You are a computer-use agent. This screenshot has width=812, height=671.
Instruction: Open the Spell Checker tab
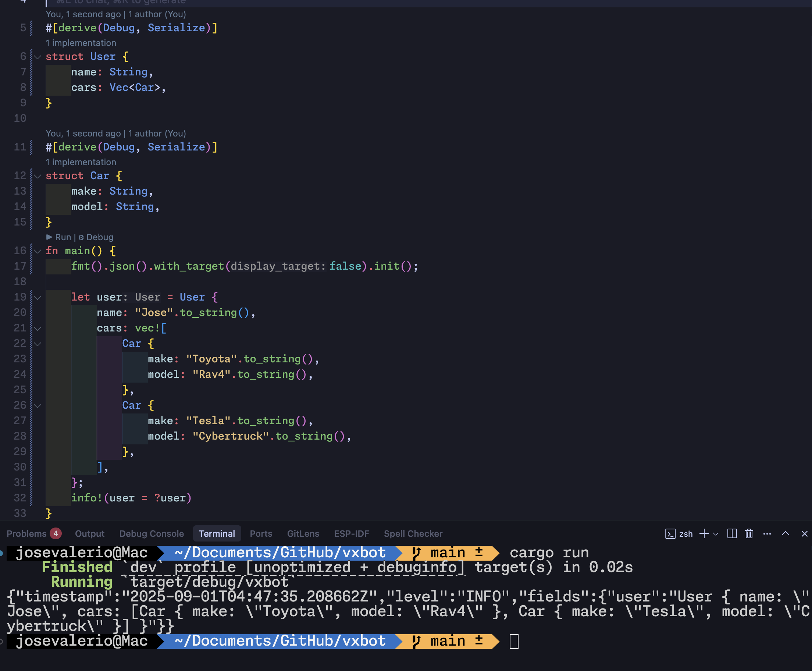point(413,534)
